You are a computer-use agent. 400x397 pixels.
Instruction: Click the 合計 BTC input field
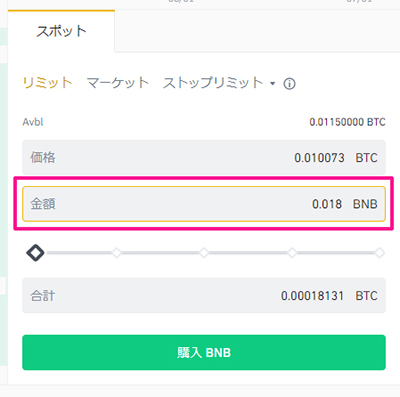click(204, 295)
